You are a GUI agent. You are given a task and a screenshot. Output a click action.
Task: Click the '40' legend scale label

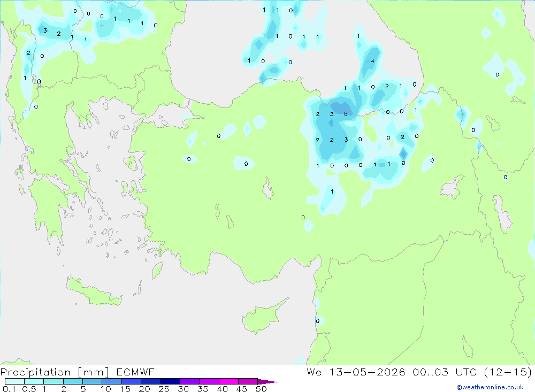[x=222, y=389]
